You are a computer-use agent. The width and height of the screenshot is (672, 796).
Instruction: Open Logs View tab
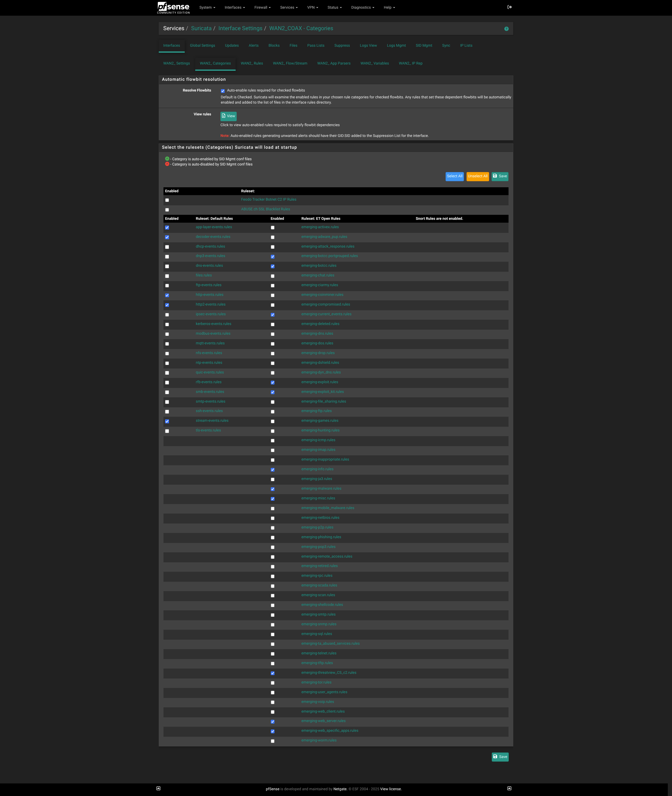click(368, 46)
